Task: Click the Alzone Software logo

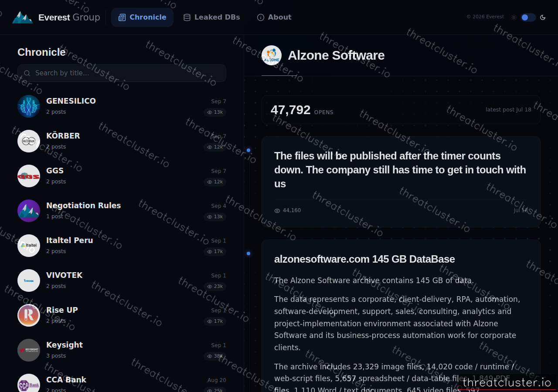Action: (x=272, y=55)
